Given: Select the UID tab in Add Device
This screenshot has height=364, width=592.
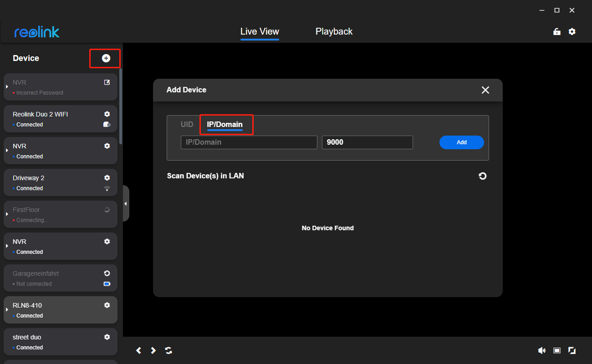Looking at the screenshot, I should (x=187, y=124).
